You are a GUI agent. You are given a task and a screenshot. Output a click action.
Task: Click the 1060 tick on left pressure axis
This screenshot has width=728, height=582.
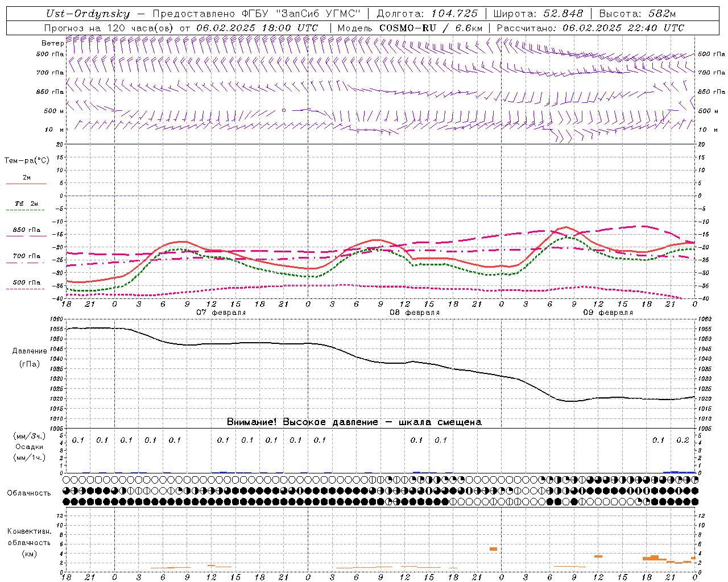57,319
